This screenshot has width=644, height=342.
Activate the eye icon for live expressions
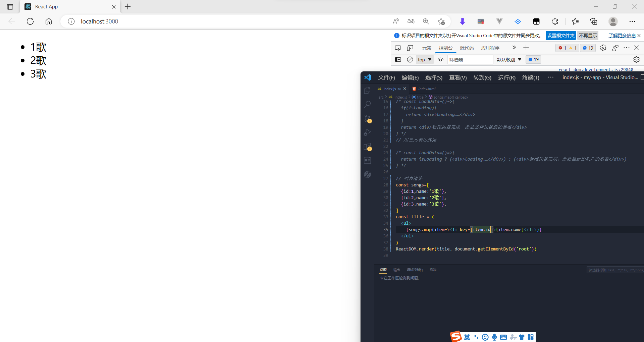click(440, 59)
